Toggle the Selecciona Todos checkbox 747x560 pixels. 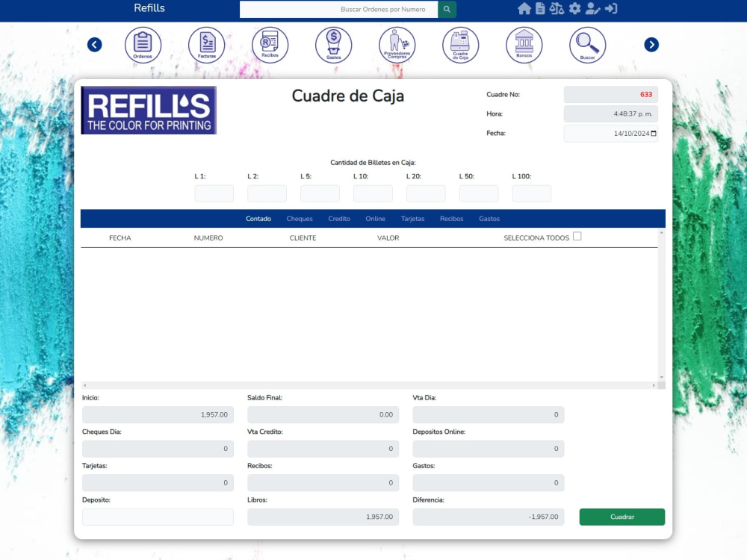point(577,236)
